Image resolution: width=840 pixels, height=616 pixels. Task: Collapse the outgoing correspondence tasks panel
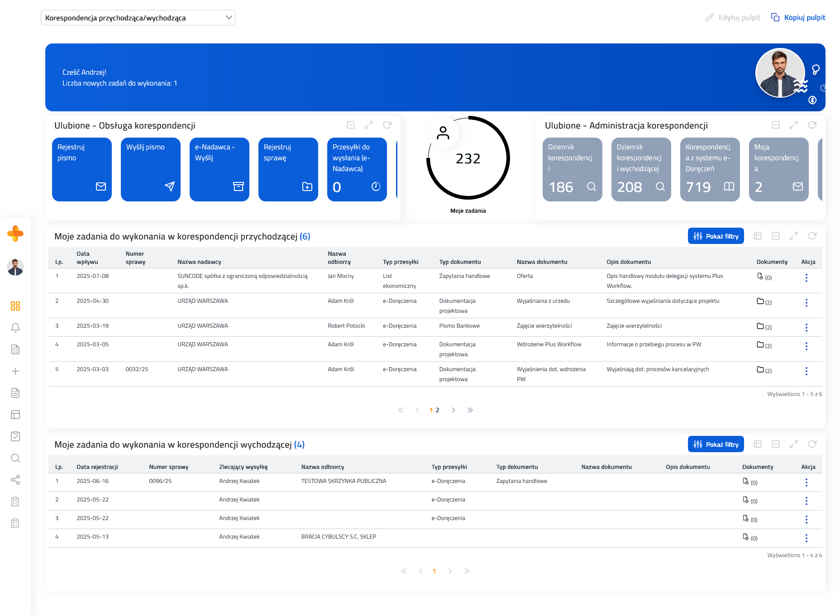776,444
